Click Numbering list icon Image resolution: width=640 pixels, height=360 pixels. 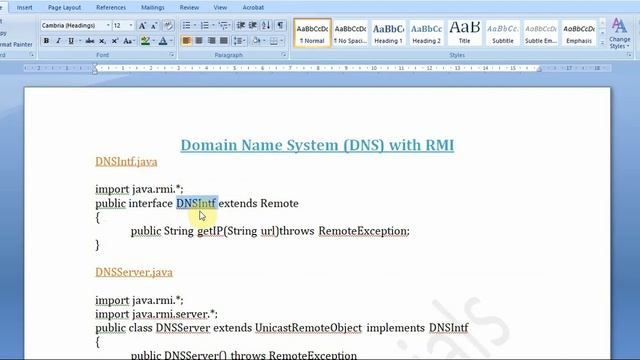point(204,25)
